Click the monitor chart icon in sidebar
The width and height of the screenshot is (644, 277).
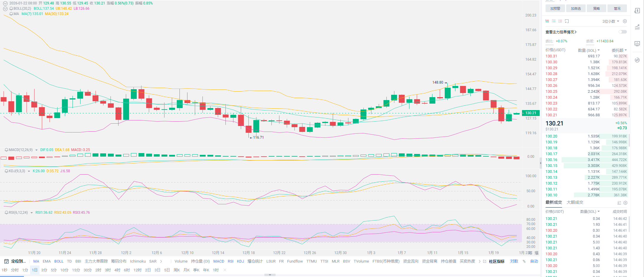[x=637, y=44]
